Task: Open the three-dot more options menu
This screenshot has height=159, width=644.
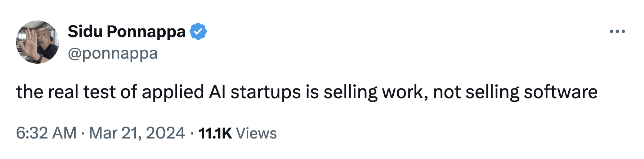Action: tap(617, 32)
